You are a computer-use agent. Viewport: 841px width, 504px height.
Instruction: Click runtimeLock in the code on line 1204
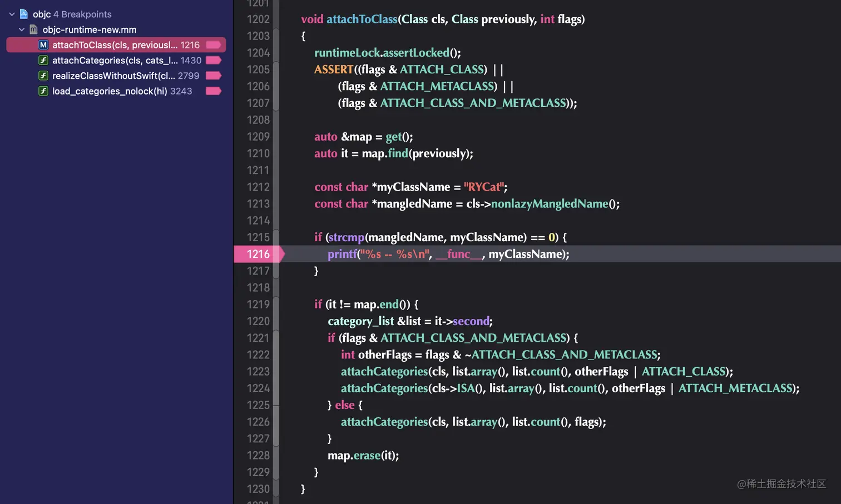(347, 53)
